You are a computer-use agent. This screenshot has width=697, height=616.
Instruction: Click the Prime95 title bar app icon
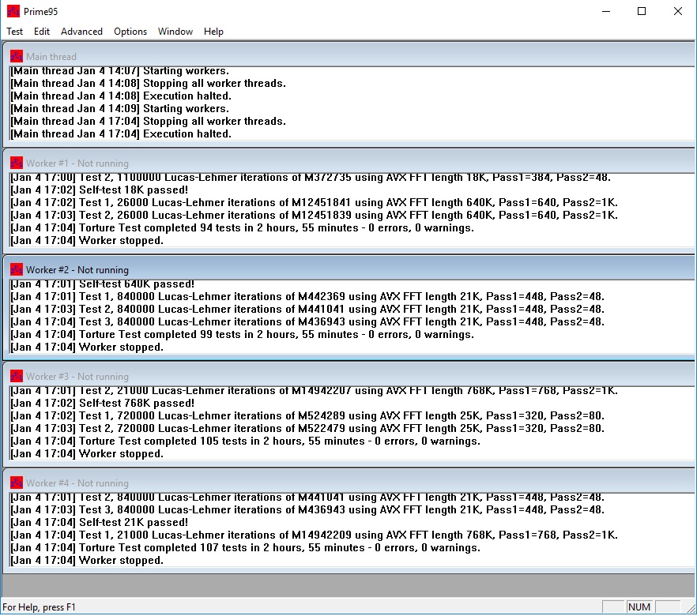click(x=13, y=11)
